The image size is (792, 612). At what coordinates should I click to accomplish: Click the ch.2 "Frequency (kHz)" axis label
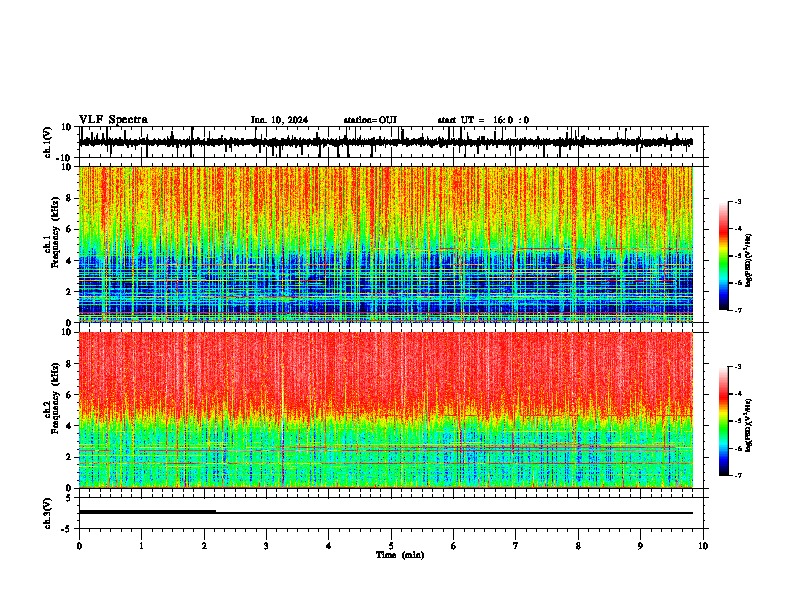tap(56, 398)
